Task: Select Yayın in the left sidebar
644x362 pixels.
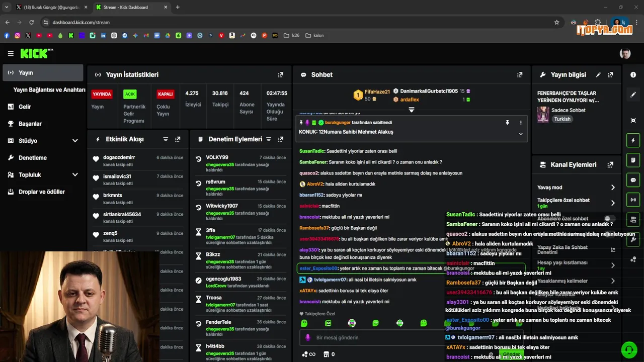Action: 43,73
